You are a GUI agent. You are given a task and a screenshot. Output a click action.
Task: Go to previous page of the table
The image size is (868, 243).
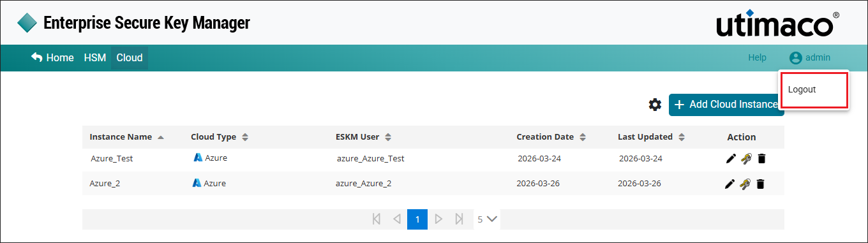(397, 219)
